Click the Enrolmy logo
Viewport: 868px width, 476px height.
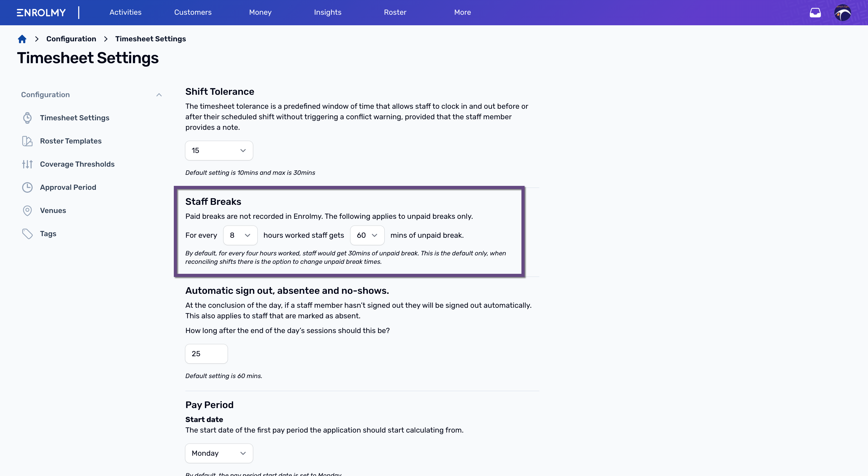pyautogui.click(x=41, y=12)
